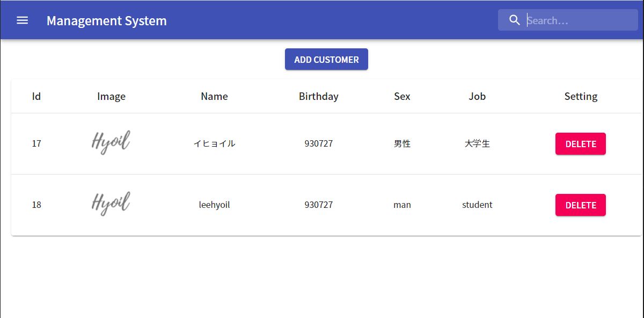Click the student job label of leehyoil

click(477, 205)
